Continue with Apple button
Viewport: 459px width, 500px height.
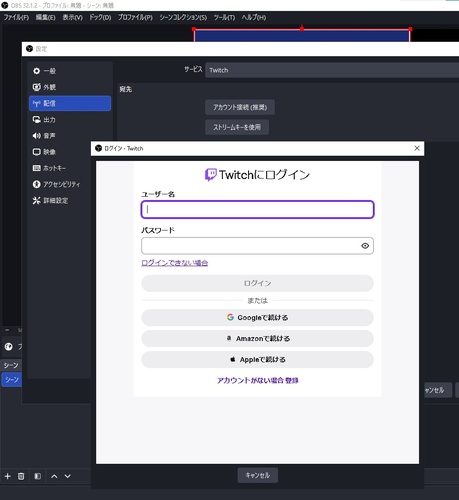coord(257,359)
